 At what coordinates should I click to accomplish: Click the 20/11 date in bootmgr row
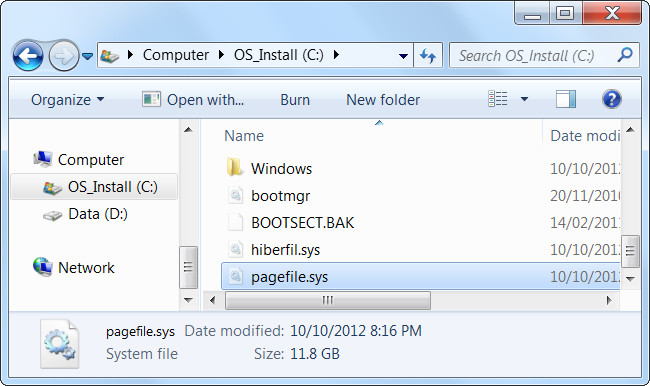click(585, 196)
